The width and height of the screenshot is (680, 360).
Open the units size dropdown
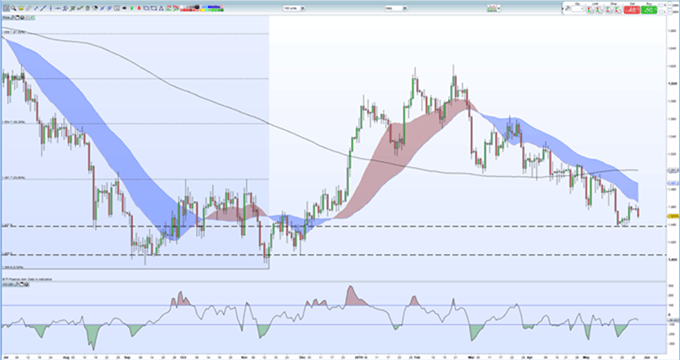[x=294, y=8]
